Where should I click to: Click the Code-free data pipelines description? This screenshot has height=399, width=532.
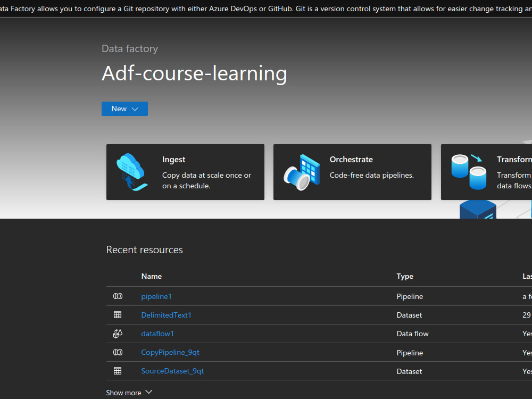[x=371, y=176]
